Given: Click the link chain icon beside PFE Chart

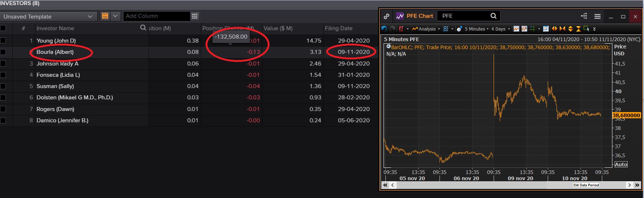Looking at the screenshot, I should tap(386, 16).
